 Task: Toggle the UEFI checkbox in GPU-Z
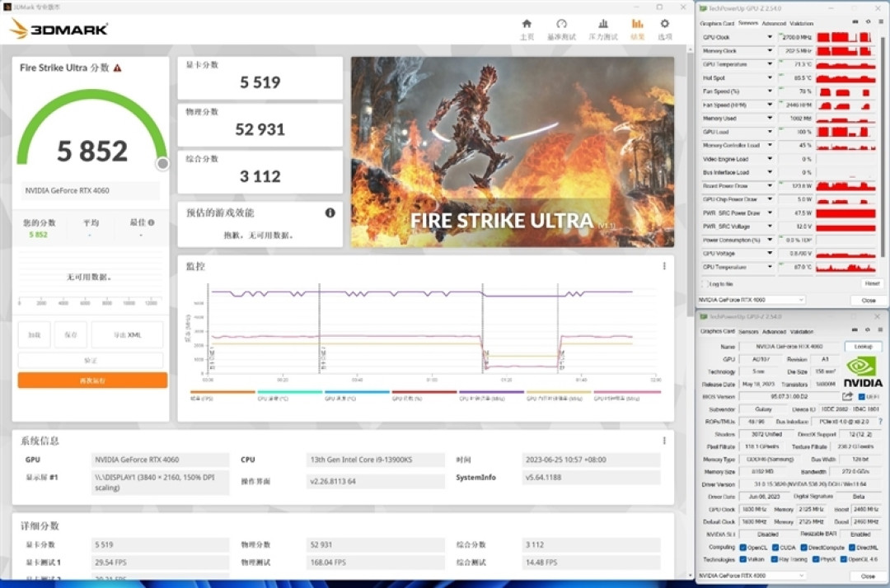coord(861,397)
